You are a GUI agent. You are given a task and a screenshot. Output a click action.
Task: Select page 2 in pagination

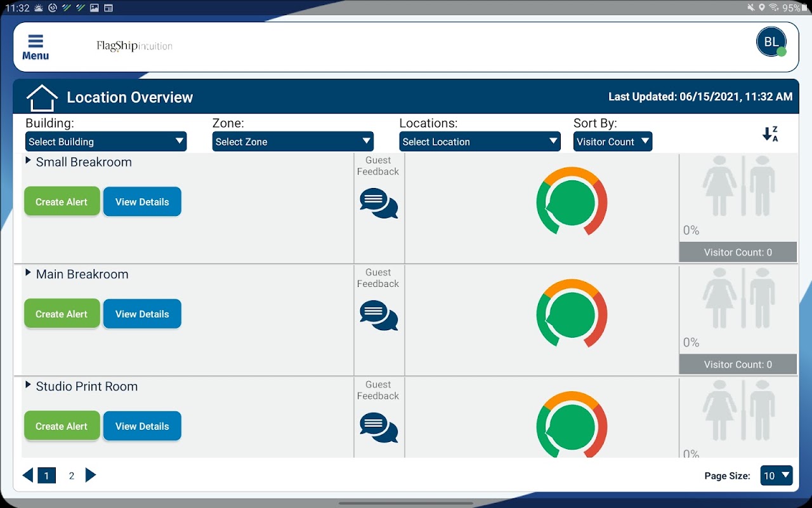pyautogui.click(x=72, y=476)
